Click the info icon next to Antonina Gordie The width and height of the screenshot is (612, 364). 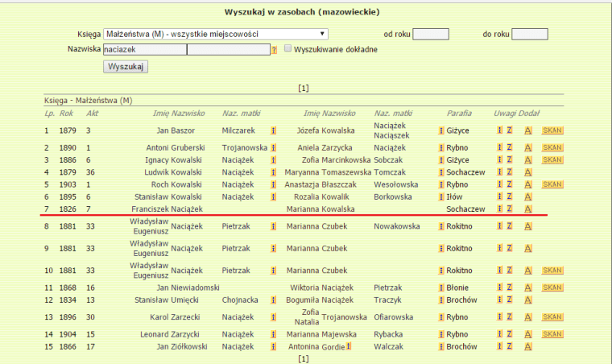click(x=347, y=347)
